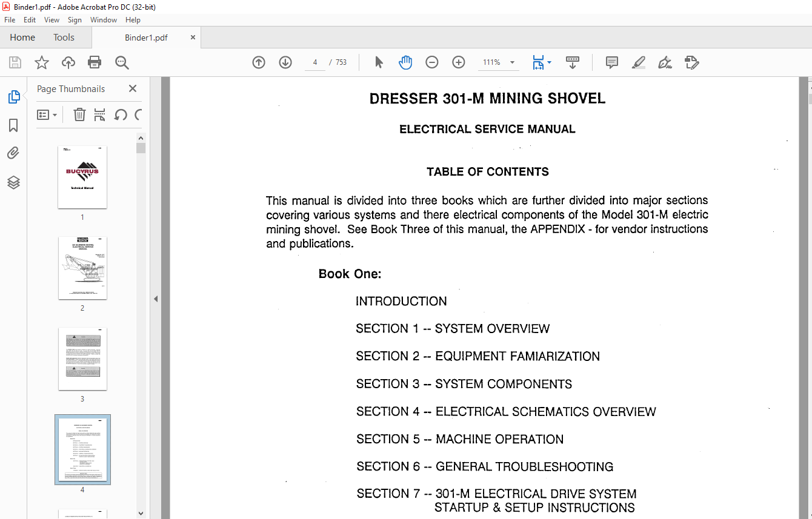Viewport: 812px width, 519px height.
Task: Click the 'Book One:' heading
Action: tap(350, 274)
